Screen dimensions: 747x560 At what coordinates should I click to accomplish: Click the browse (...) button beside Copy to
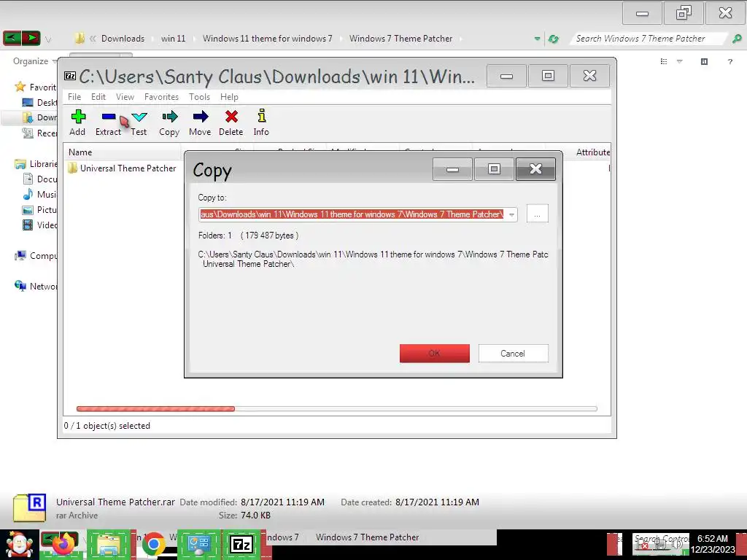pyautogui.click(x=538, y=214)
